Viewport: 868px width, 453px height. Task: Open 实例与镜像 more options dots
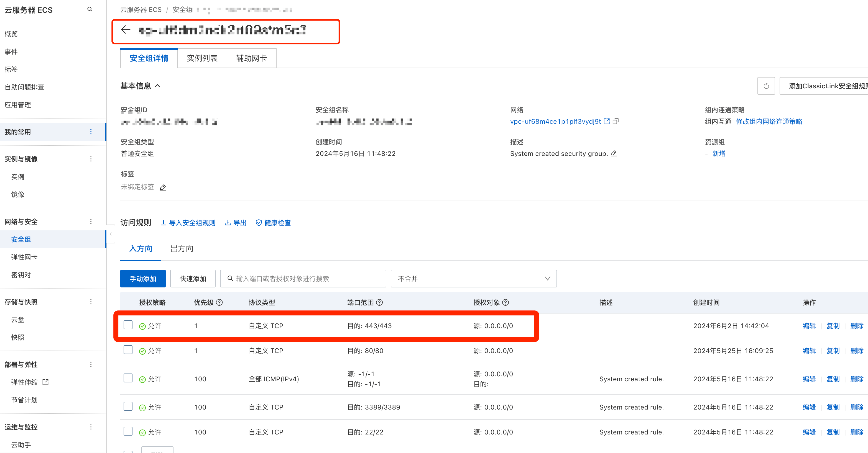tap(91, 159)
